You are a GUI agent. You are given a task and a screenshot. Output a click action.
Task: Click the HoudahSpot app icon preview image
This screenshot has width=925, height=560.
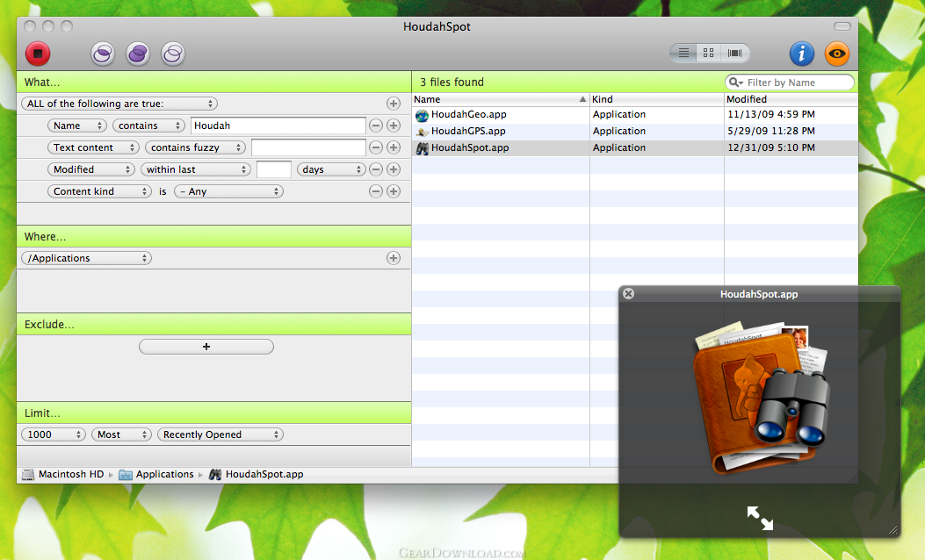pos(761,397)
